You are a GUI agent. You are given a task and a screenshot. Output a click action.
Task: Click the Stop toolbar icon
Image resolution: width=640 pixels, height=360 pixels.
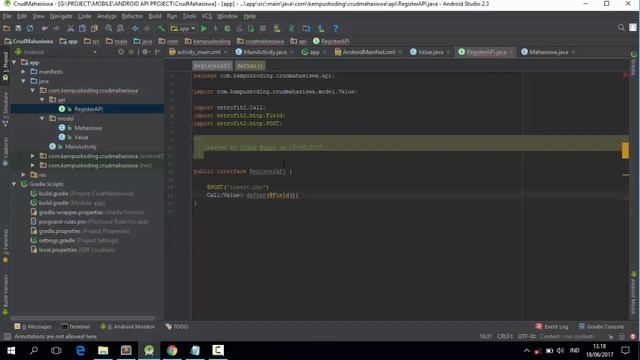click(263, 28)
